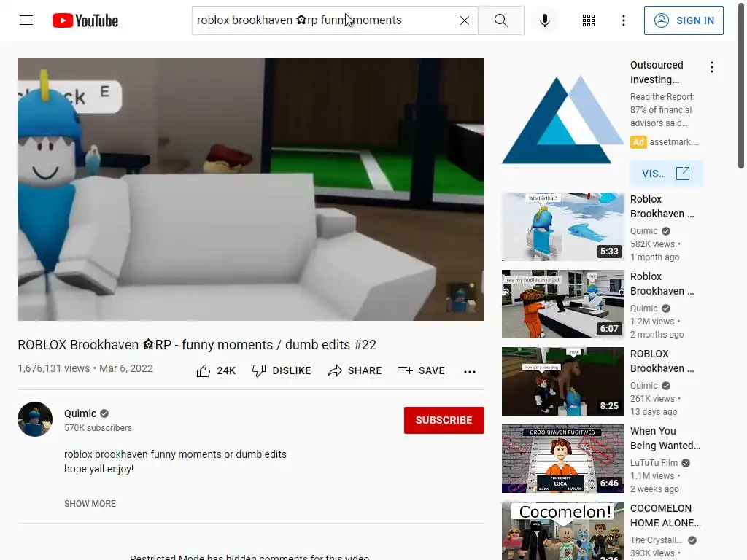The image size is (747, 560).
Task: Click '1,676,131 views' text
Action: [53, 368]
